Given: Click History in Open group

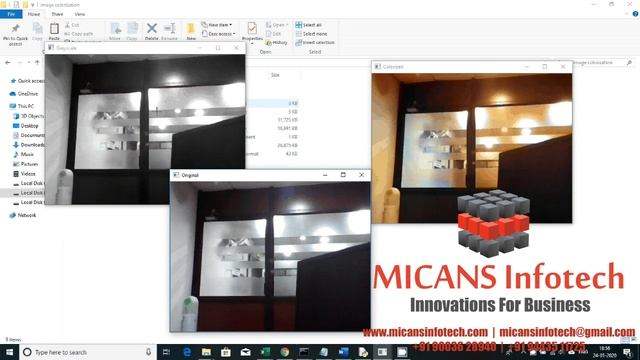Looking at the screenshot, I should 276,42.
